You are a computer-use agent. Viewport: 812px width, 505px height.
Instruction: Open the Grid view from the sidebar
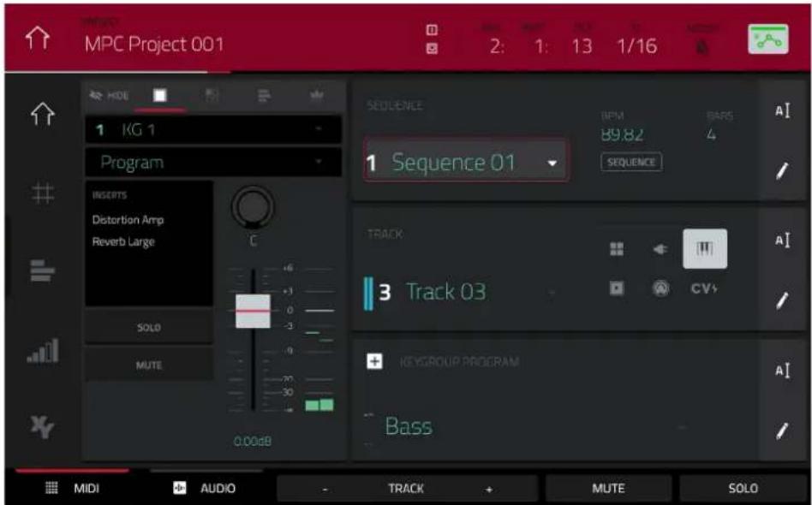click(43, 194)
